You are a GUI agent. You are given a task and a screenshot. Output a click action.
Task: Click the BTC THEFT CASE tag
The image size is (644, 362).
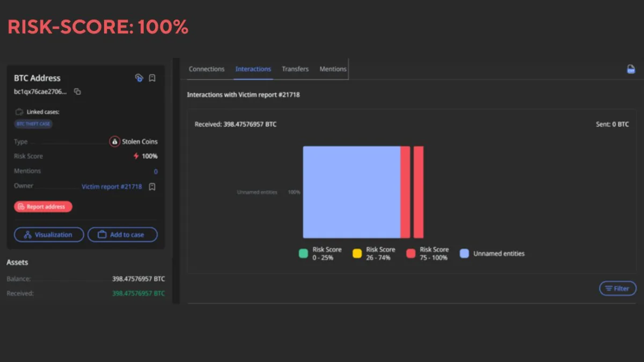click(x=33, y=124)
